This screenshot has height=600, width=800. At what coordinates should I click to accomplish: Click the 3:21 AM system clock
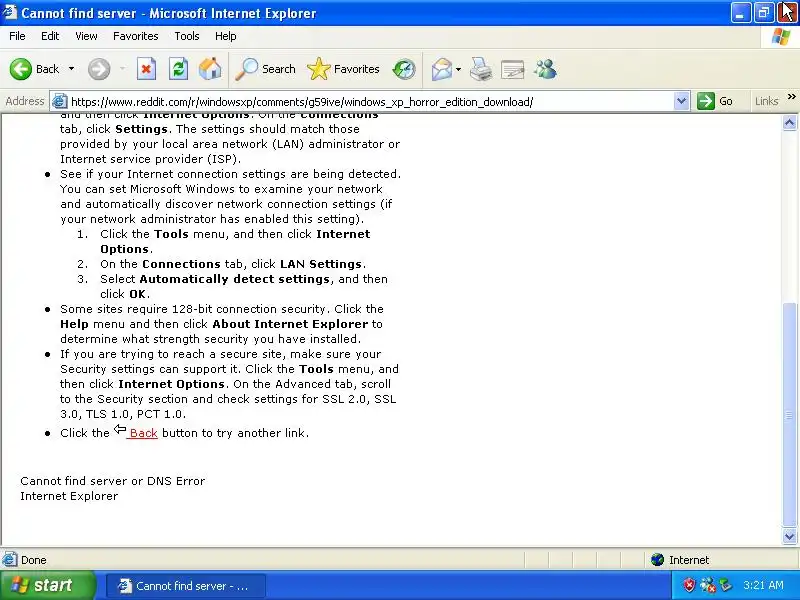point(763,585)
